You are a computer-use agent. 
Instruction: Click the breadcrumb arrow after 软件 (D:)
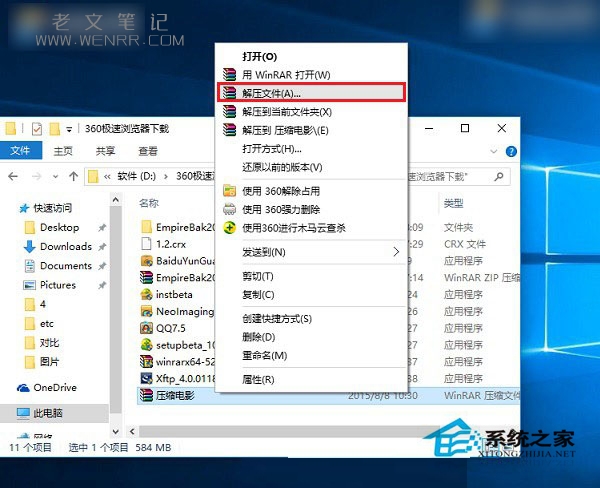tap(166, 176)
